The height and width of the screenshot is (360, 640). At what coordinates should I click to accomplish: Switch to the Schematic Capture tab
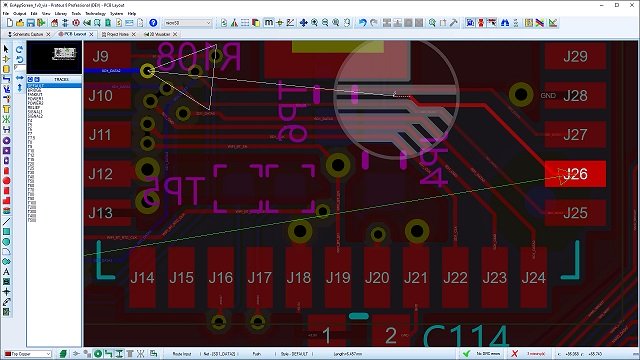(x=29, y=34)
